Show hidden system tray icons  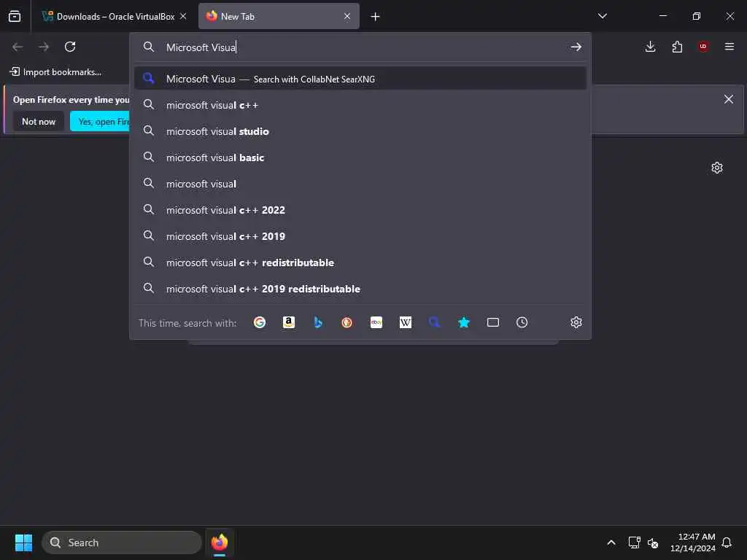[x=611, y=542]
